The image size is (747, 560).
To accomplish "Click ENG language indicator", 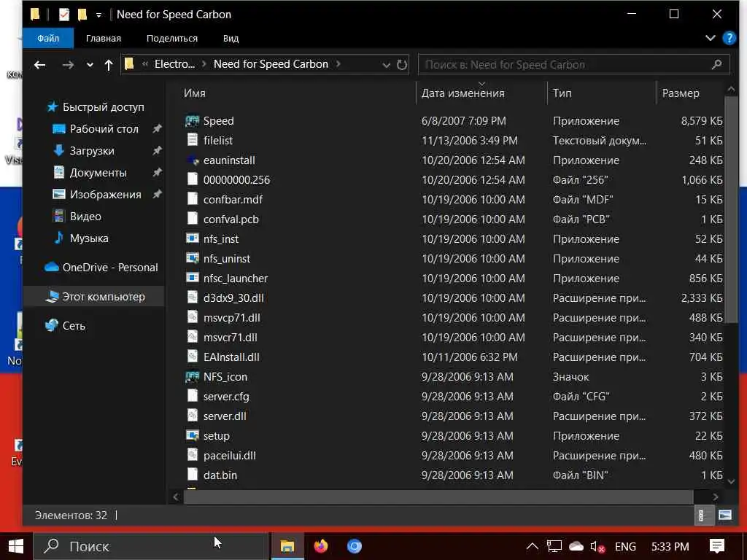I will [x=625, y=546].
